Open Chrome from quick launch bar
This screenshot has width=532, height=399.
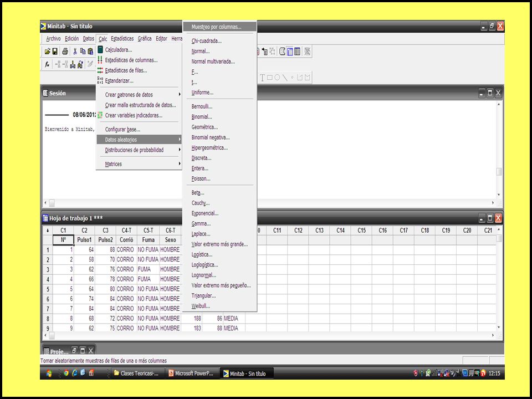66,373
